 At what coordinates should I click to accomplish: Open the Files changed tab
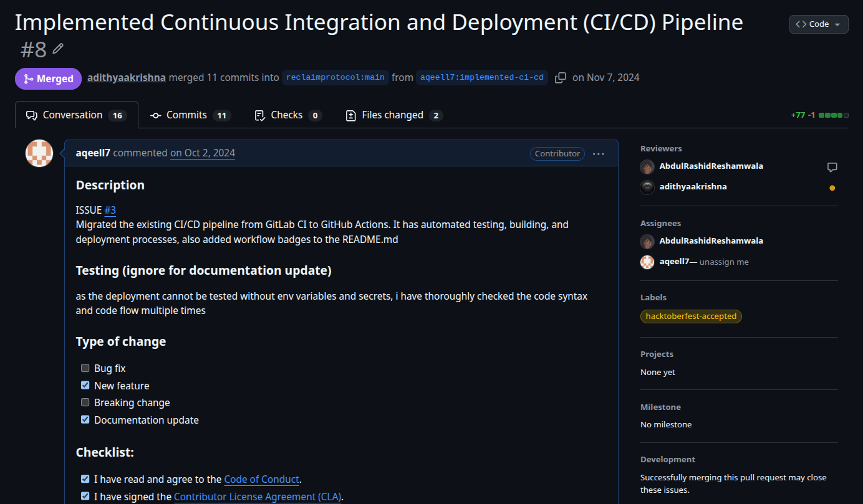[393, 115]
